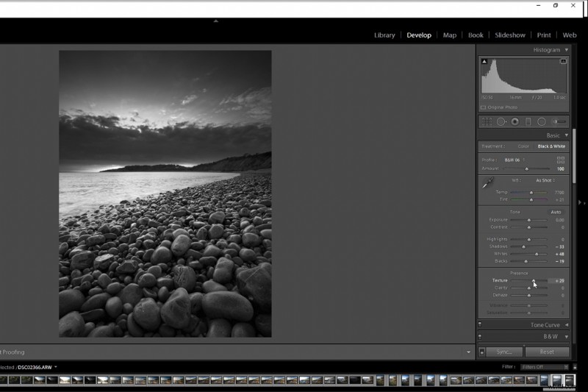Set Treatment to Color
Viewport: 588px width, 392px height.
523,146
